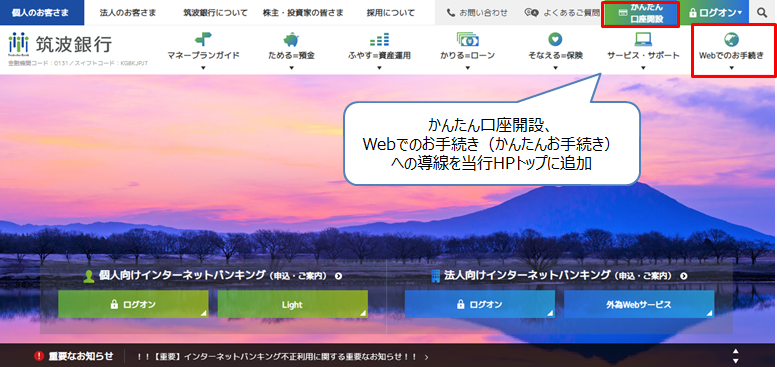Open 株主・投資家の皆さま menu item

click(303, 13)
